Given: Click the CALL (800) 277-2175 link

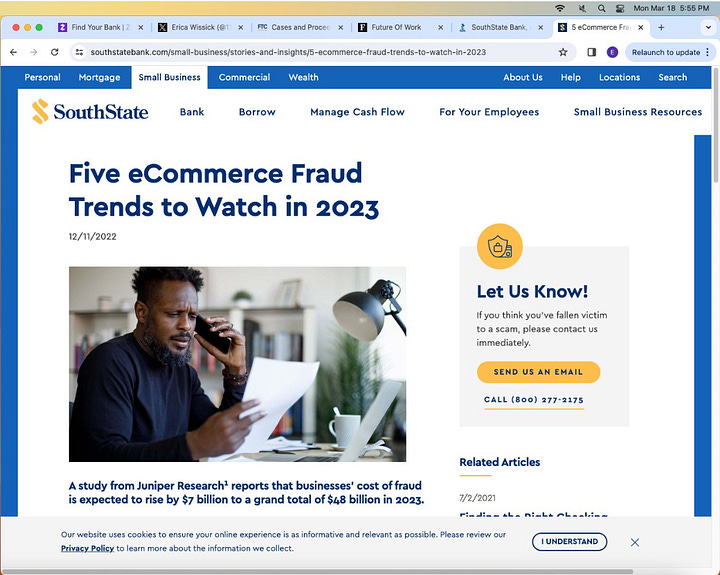Looking at the screenshot, I should pos(534,400).
